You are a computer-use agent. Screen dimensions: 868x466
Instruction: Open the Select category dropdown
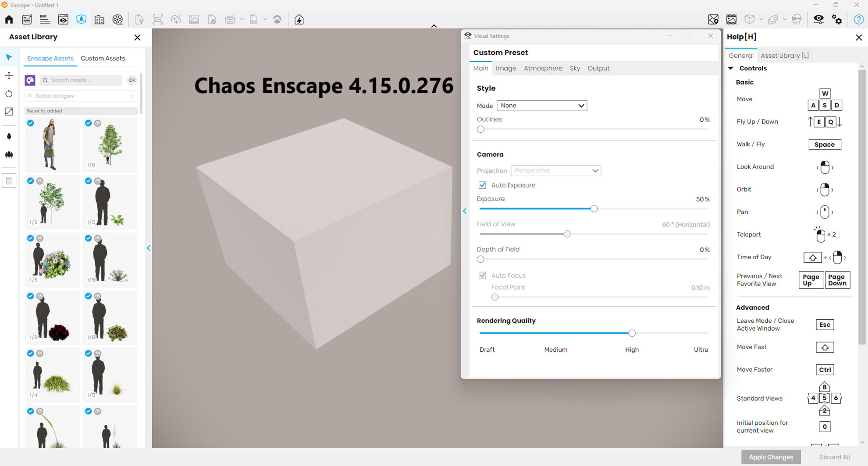(81, 95)
